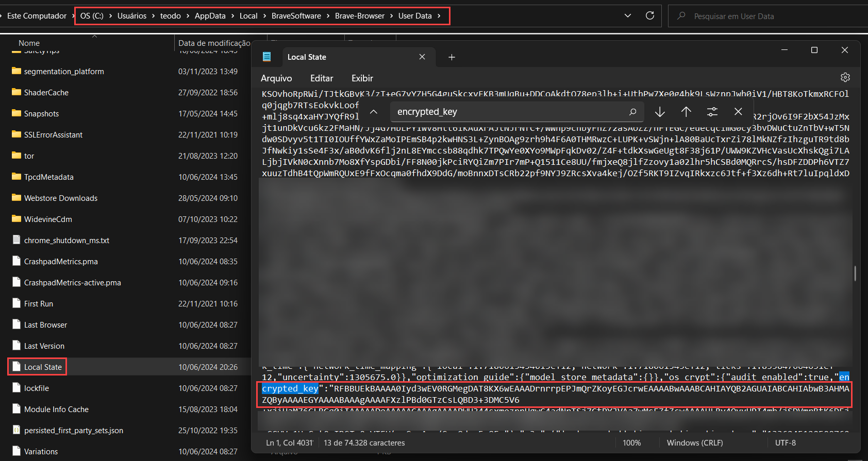Click the Notepad settings gear icon
The image size is (868, 461).
(845, 77)
